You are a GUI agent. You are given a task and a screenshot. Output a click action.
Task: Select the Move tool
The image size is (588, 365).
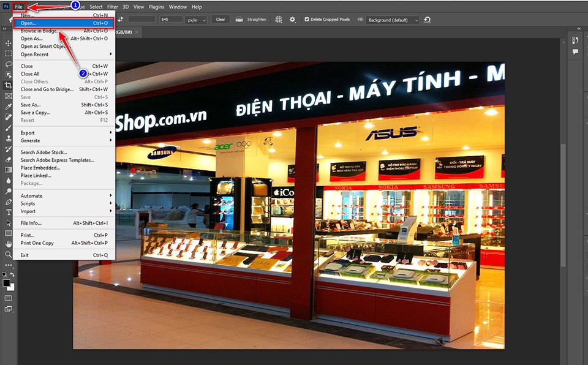[x=8, y=43]
